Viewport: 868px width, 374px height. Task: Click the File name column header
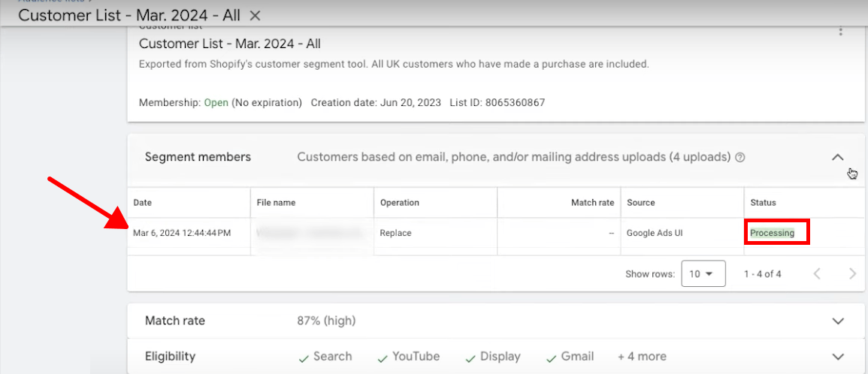[276, 203]
